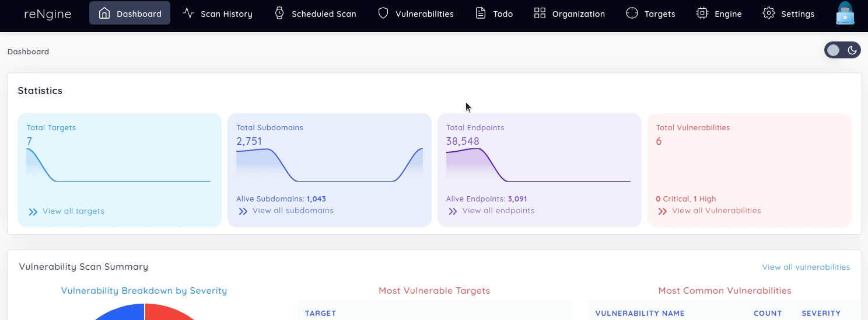The image size is (868, 320).
Task: Open the Targets label
Action: [x=660, y=13]
